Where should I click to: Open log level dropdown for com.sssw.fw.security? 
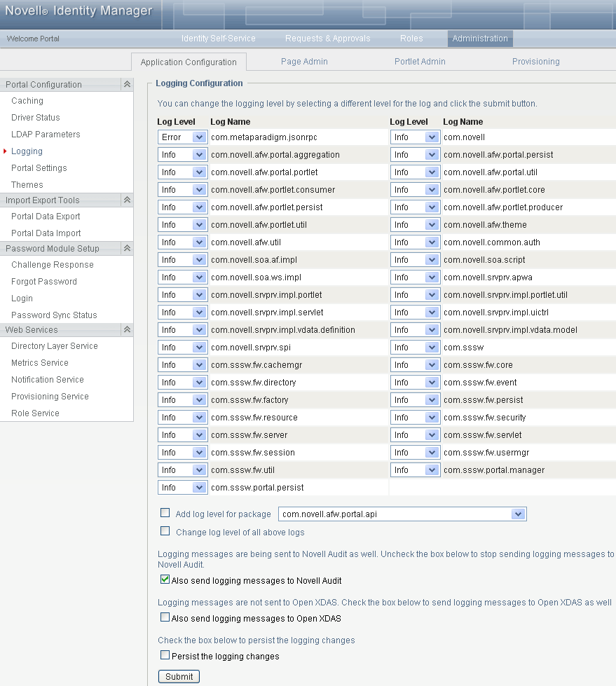coord(415,418)
